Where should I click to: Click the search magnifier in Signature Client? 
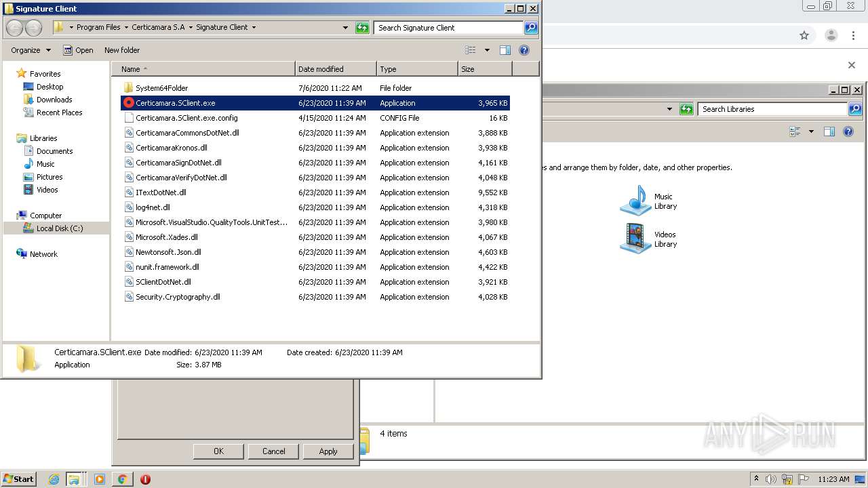coord(531,28)
